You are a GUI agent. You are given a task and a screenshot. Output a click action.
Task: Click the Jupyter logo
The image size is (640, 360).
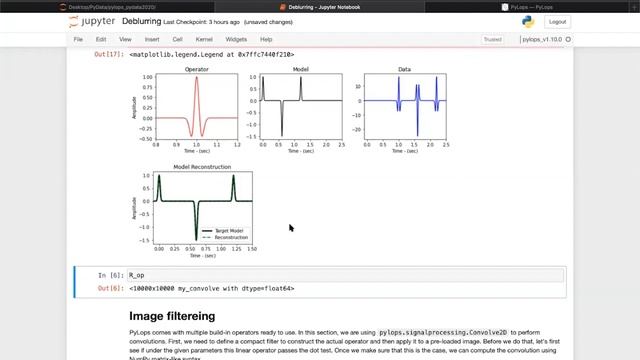click(92, 22)
